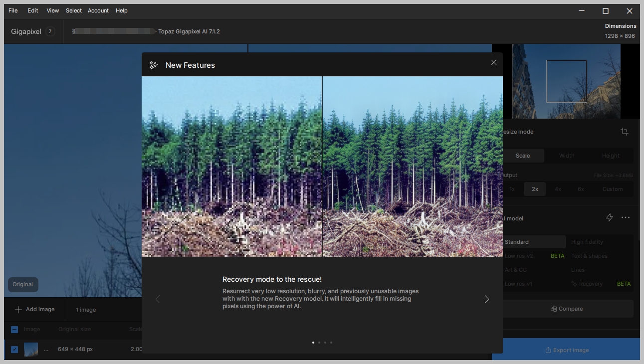The image size is (644, 364).
Task: Toggle the select-all images checkbox
Action: [14, 330]
